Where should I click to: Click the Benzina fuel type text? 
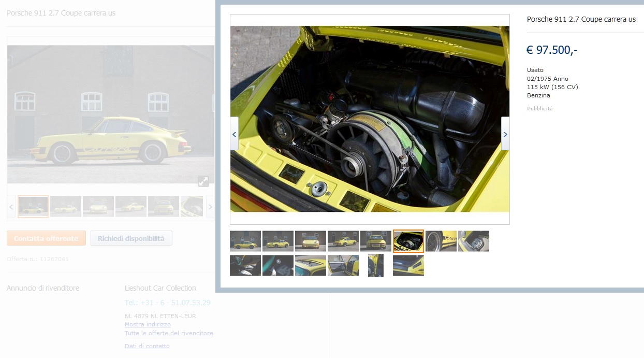(x=538, y=95)
